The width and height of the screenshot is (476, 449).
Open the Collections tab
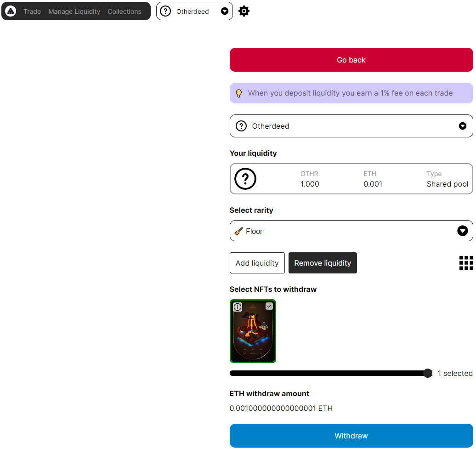coord(125,11)
